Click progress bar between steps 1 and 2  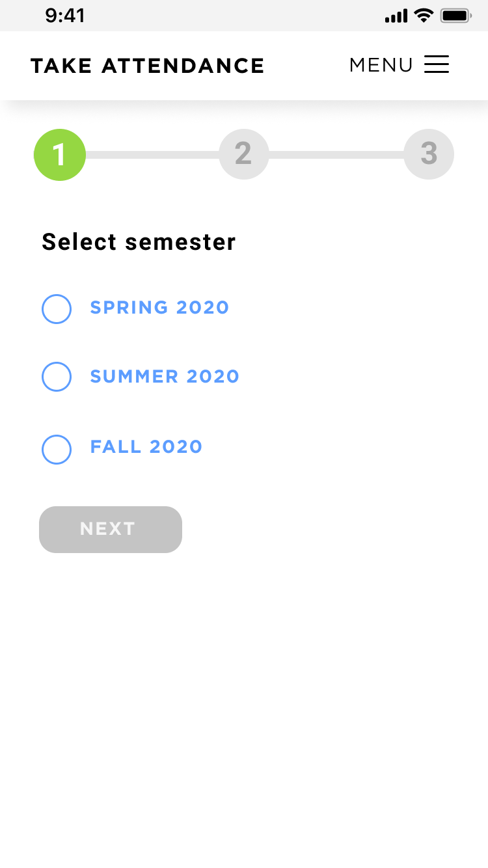tap(152, 155)
